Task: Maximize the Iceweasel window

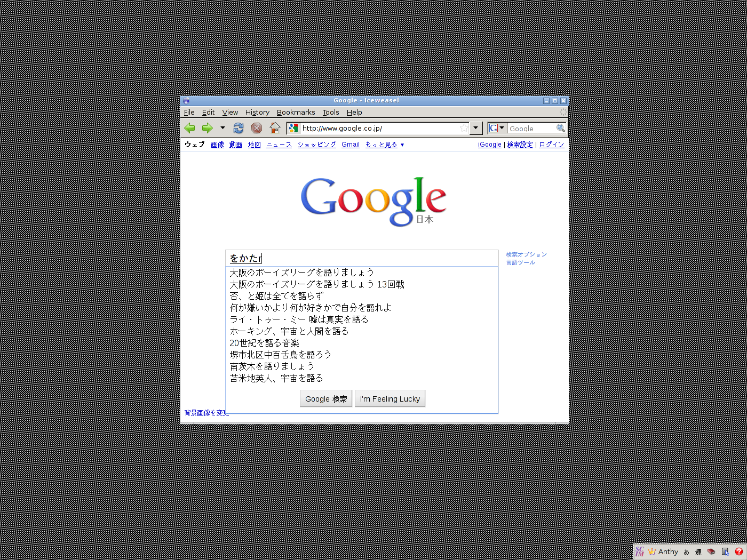Action: click(555, 100)
